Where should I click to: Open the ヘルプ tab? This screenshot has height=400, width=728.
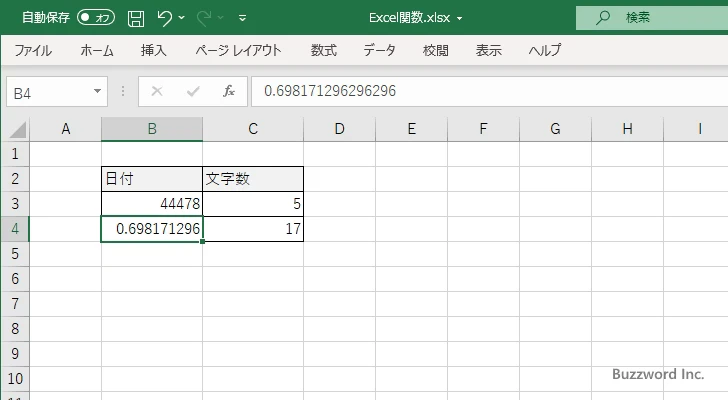click(x=545, y=50)
